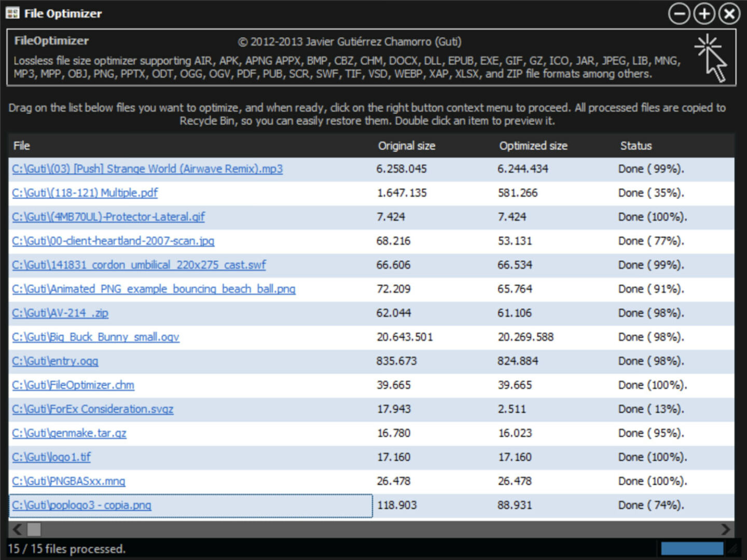Image resolution: width=747 pixels, height=560 pixels.
Task: Click '15 / 15 files processed.' status text
Action: coord(66,549)
